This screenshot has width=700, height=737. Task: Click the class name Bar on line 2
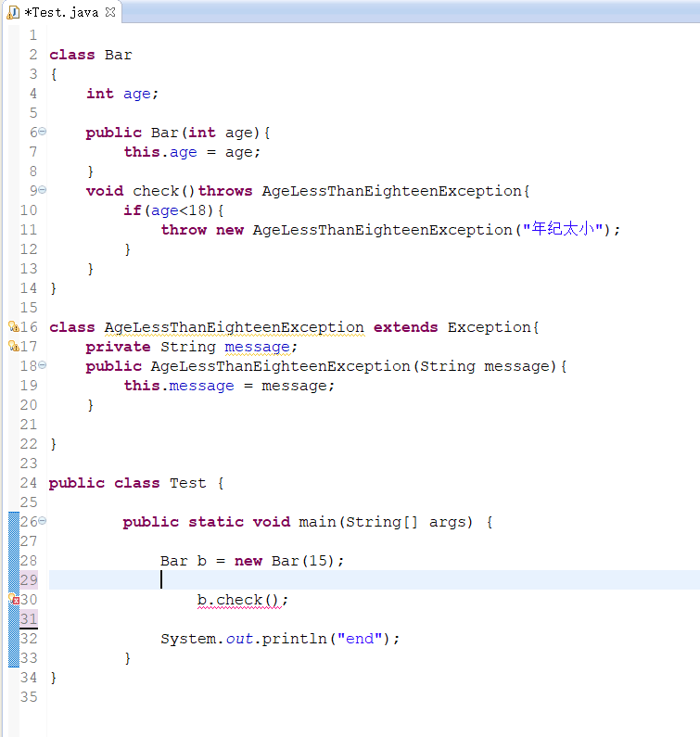point(119,55)
